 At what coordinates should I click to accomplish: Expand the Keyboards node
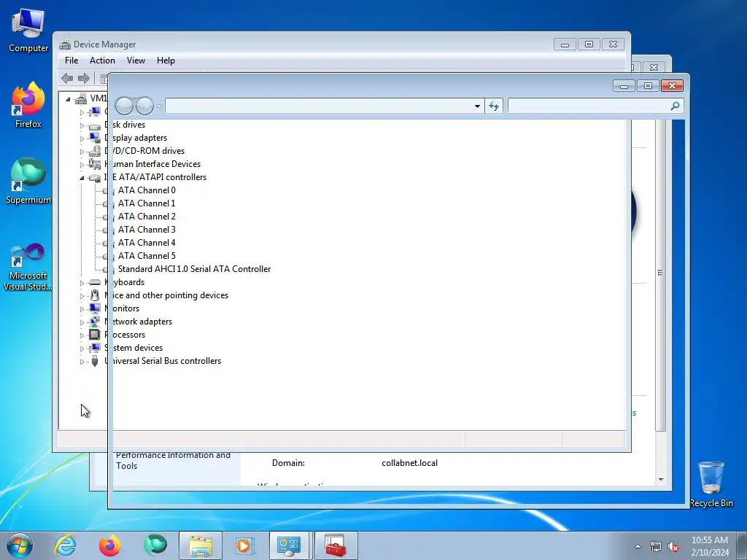(82, 283)
